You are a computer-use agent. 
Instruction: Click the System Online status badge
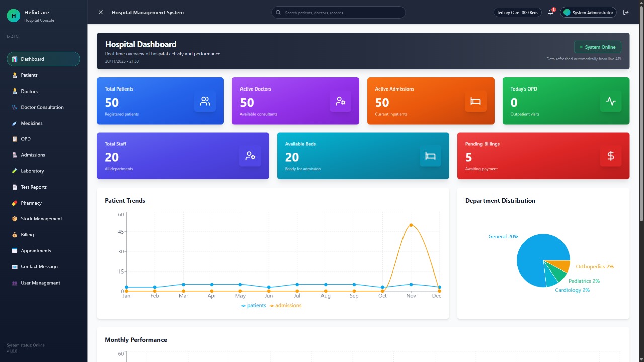(x=597, y=47)
